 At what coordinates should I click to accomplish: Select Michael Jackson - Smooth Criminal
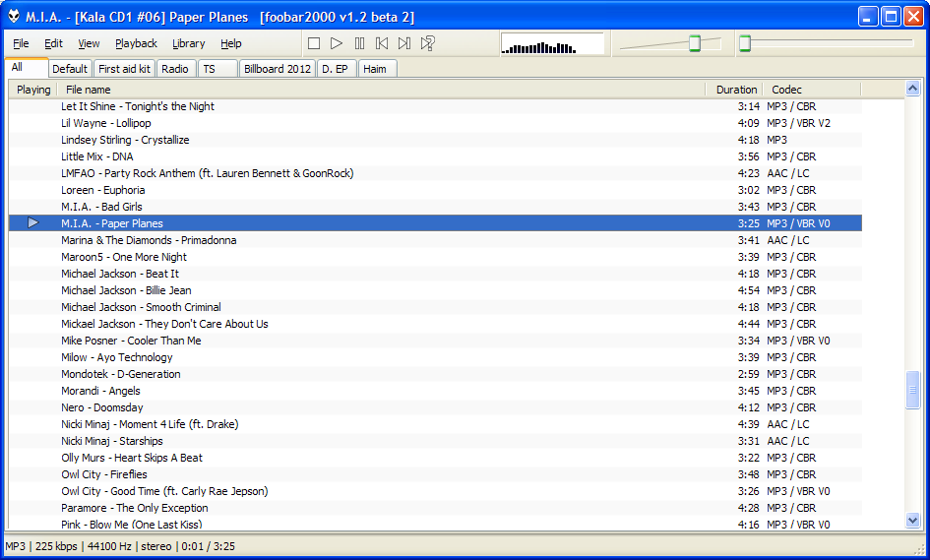point(435,307)
